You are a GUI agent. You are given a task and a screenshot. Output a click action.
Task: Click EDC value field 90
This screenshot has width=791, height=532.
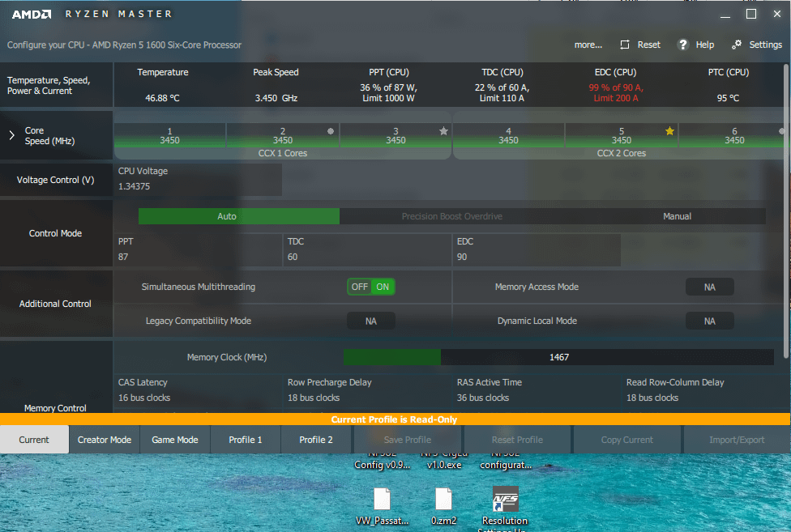click(537, 249)
